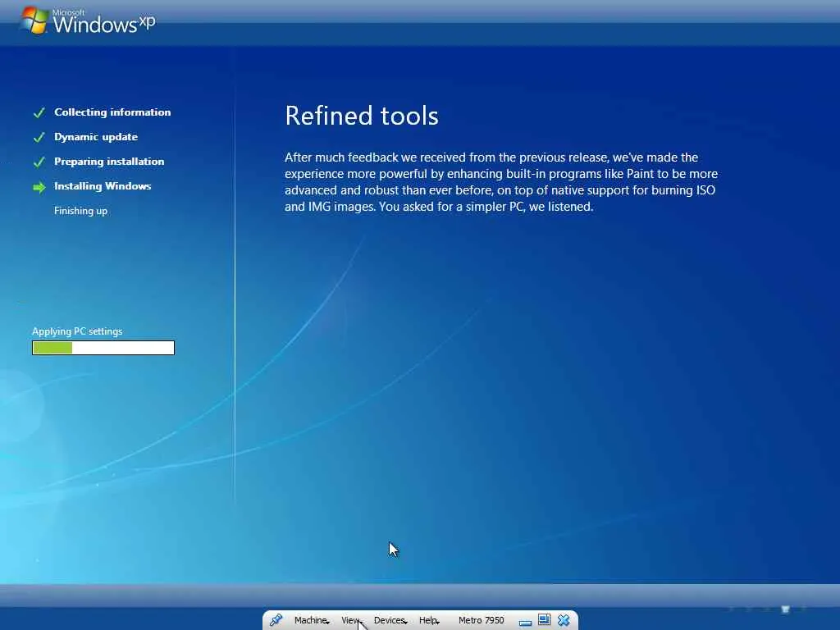840x630 pixels.
Task: Click the pin icon on VirtualBox mini toolbar
Action: click(x=276, y=620)
